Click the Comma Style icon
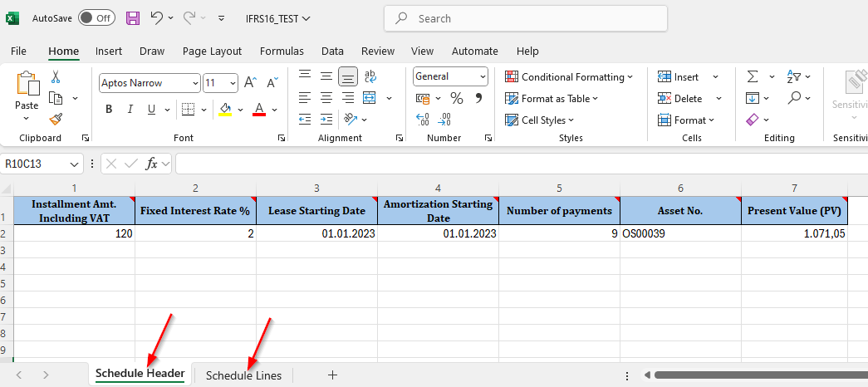Viewport: 868px width, 387px height. [x=478, y=99]
